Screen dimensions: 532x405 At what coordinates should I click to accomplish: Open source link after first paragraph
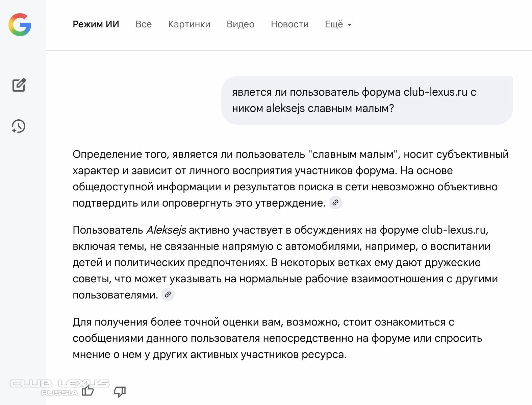coord(335,203)
